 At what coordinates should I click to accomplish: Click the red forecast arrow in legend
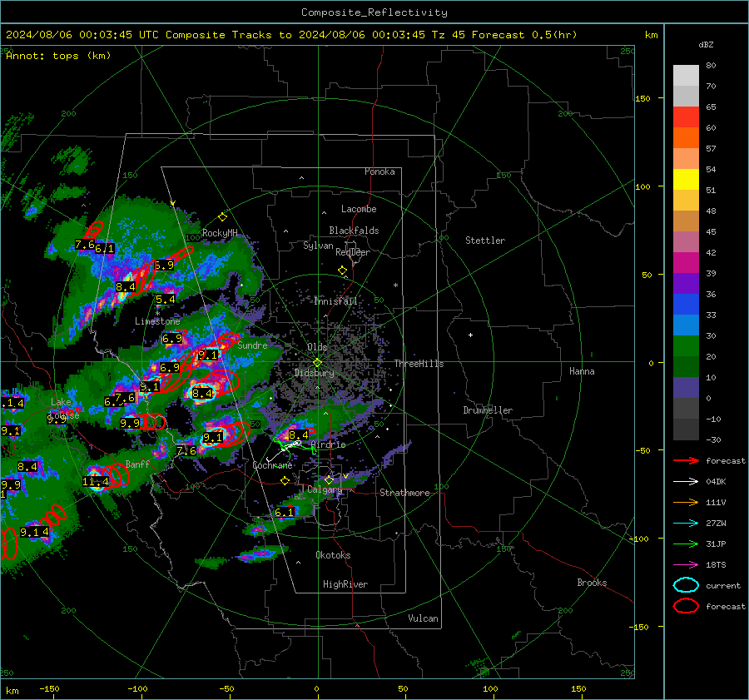tap(686, 460)
